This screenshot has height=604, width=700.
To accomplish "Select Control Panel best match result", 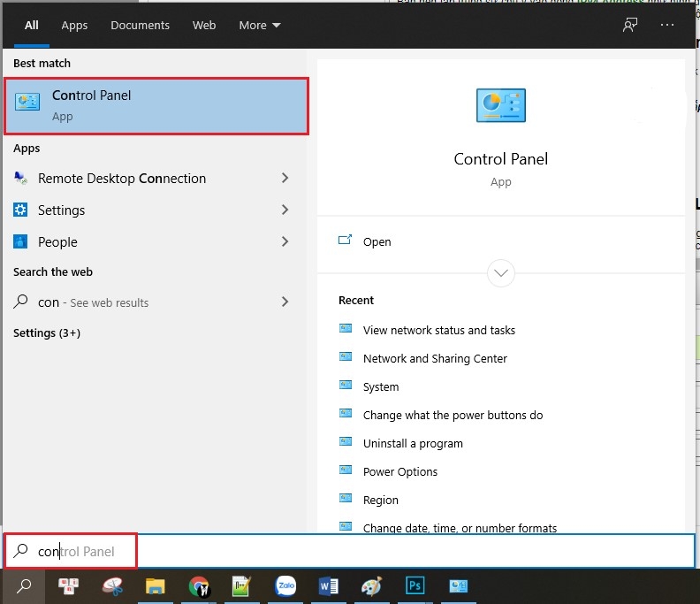I will tap(157, 106).
